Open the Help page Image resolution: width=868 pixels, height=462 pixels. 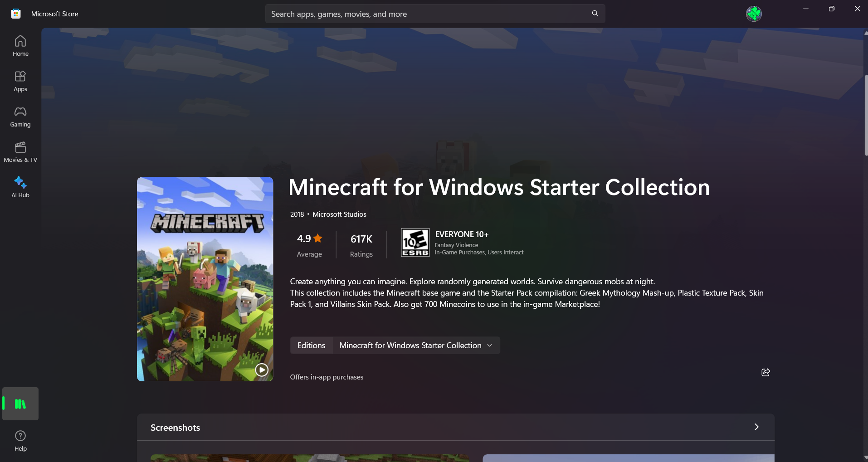click(20, 441)
